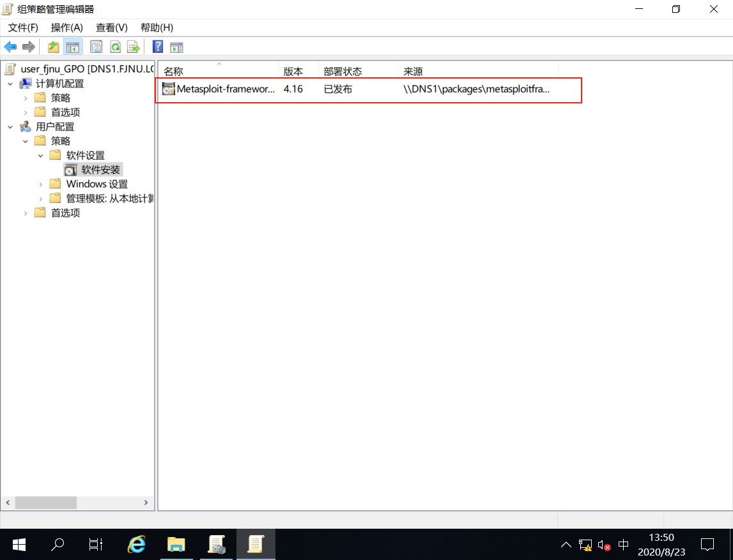The height and width of the screenshot is (560, 733).
Task: Click the tree pane scroll-right arrow
Action: coord(146,503)
